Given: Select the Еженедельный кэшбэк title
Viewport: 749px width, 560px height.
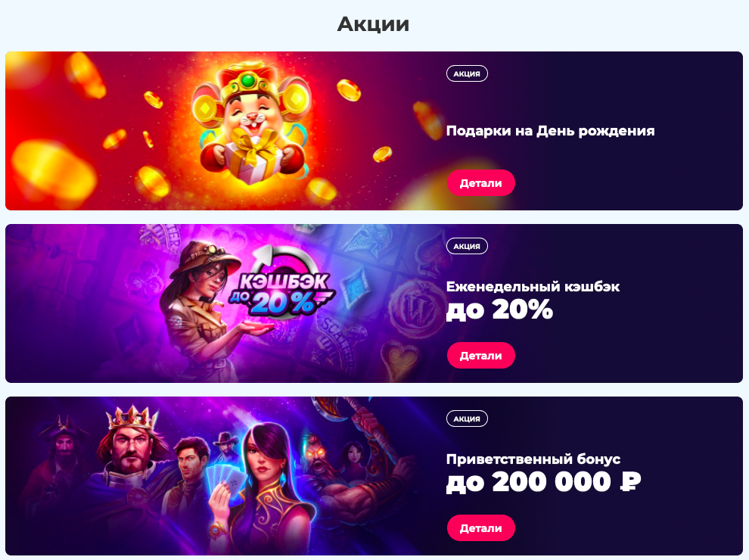Looking at the screenshot, I should click(x=533, y=287).
